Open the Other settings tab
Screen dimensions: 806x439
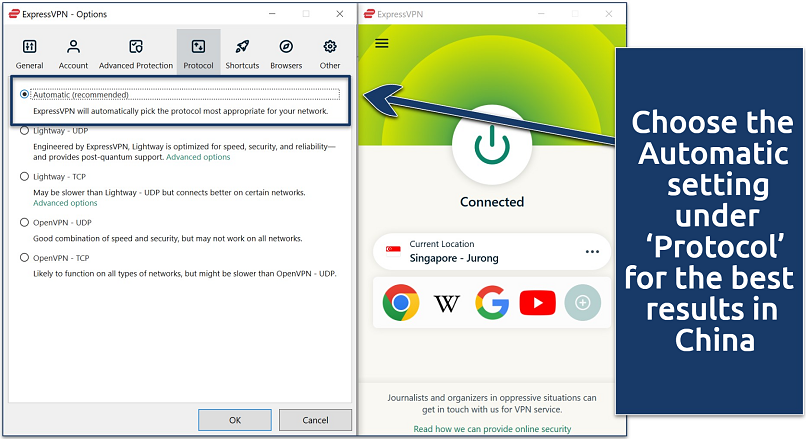pos(329,53)
